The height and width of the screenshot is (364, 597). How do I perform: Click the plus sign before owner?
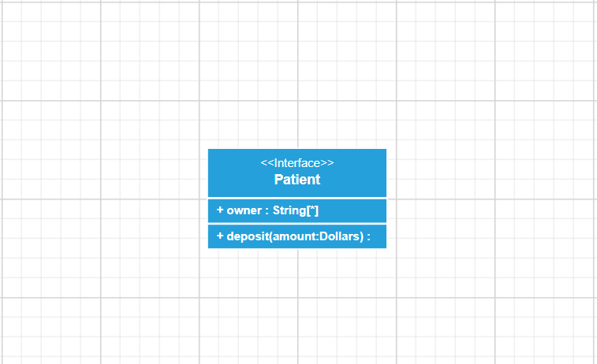(x=220, y=211)
